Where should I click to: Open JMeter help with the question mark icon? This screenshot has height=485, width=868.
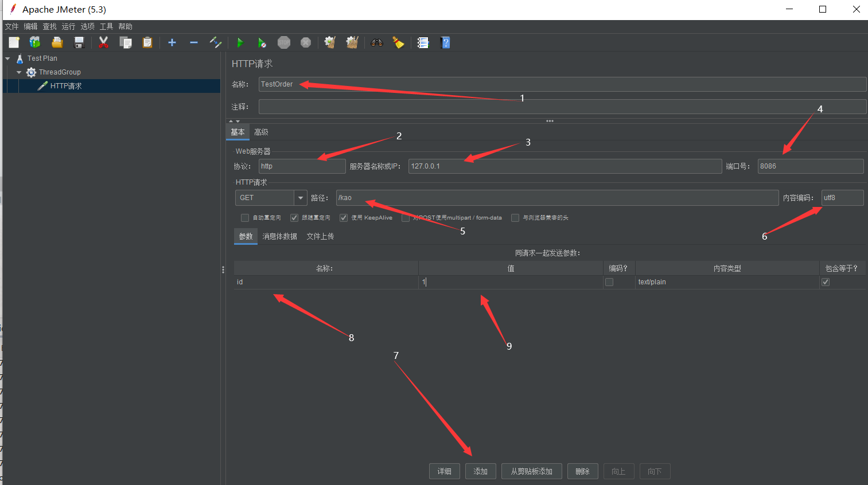click(x=445, y=42)
